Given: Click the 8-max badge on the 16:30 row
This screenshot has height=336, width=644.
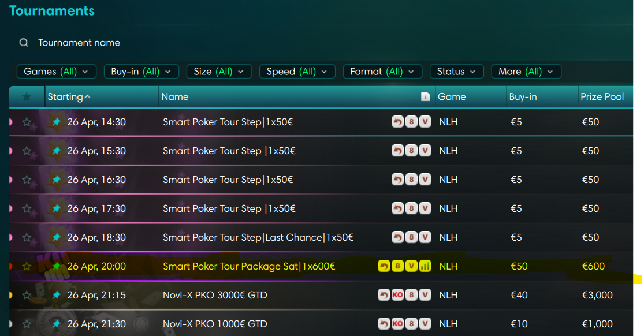Looking at the screenshot, I should [x=411, y=180].
